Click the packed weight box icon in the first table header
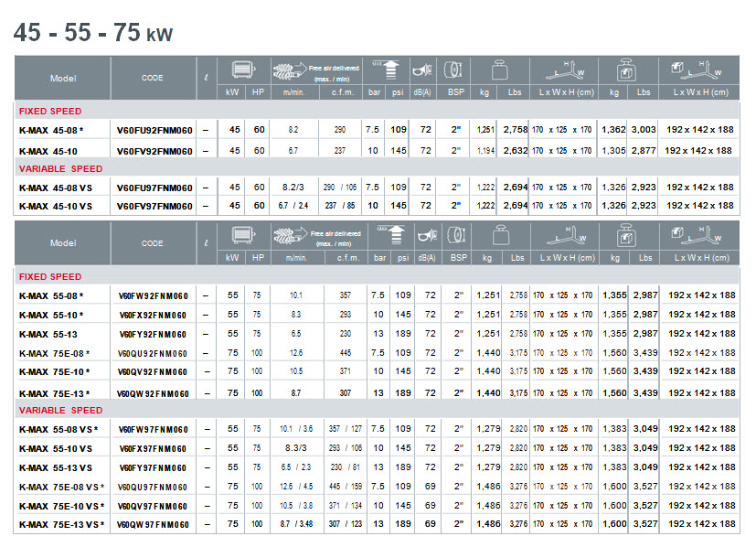Viewport: 756px width, 547px height. click(x=626, y=70)
